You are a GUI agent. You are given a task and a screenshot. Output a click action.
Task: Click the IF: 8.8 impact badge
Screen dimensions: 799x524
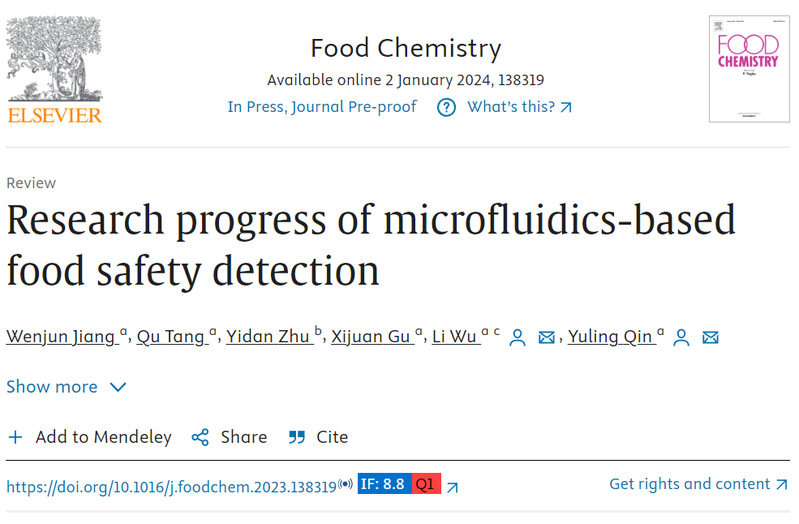384,485
